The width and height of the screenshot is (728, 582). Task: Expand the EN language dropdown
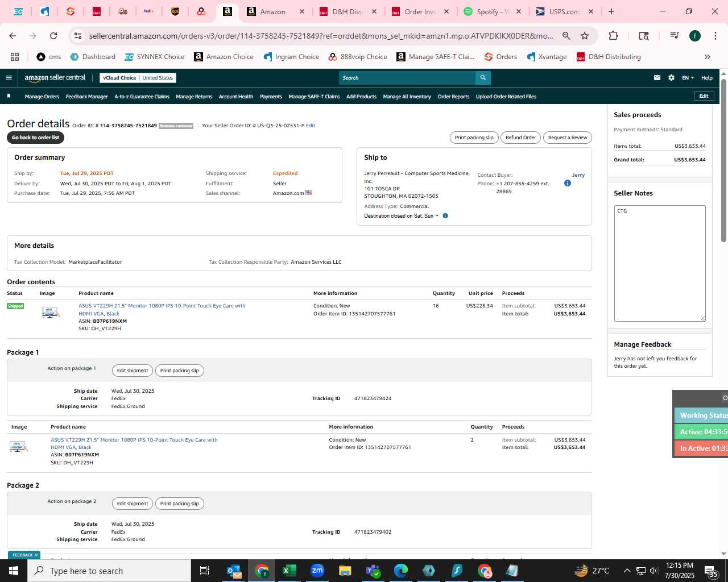688,78
